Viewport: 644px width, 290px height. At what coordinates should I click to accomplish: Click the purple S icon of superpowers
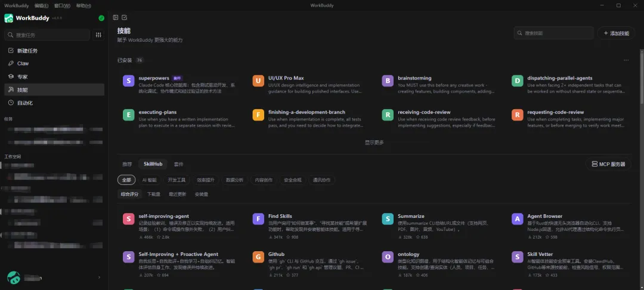(129, 81)
